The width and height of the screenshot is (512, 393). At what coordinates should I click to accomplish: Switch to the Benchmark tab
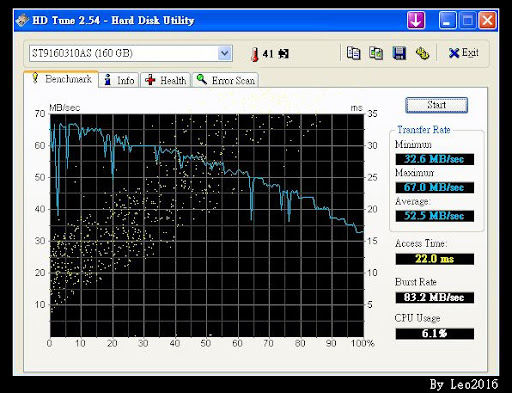coord(61,79)
